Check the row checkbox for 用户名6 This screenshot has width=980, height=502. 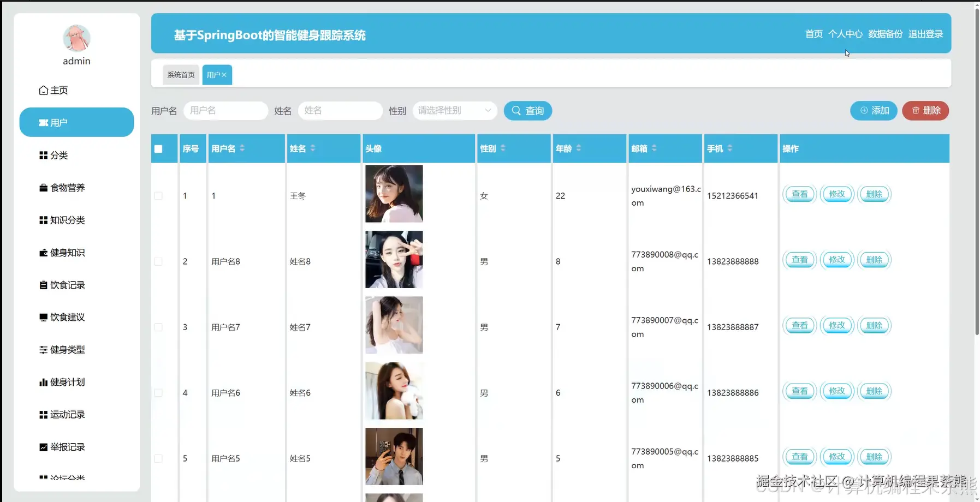(158, 393)
